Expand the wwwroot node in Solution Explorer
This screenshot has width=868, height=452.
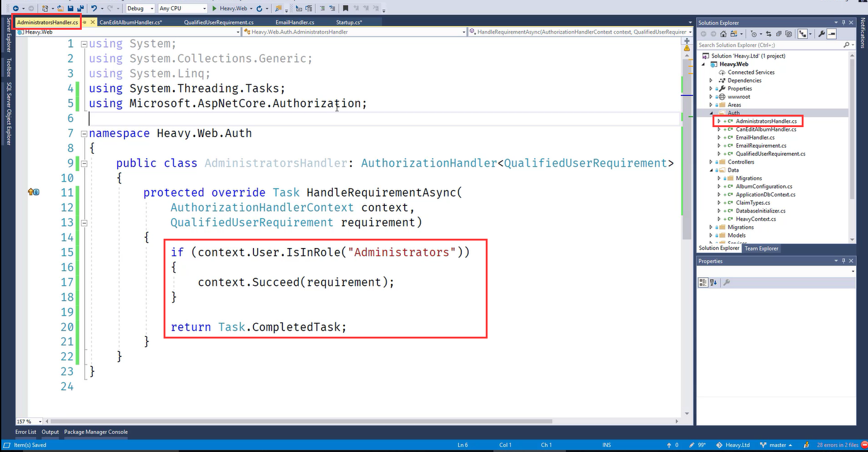[x=711, y=97]
